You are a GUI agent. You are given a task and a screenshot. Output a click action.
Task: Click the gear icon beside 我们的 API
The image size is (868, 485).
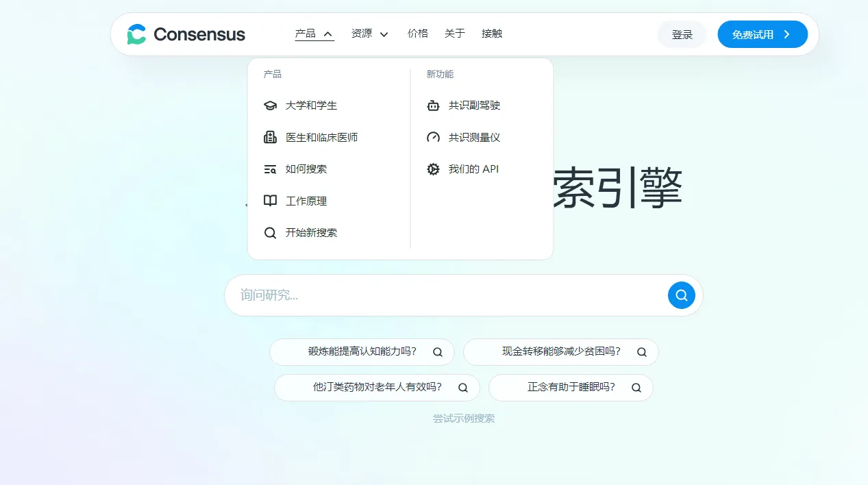pyautogui.click(x=433, y=169)
